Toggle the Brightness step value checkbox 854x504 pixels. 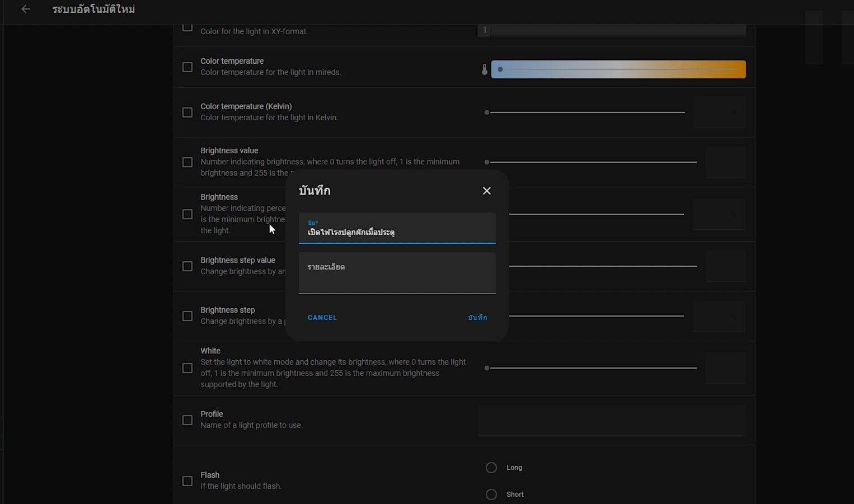coord(187,266)
